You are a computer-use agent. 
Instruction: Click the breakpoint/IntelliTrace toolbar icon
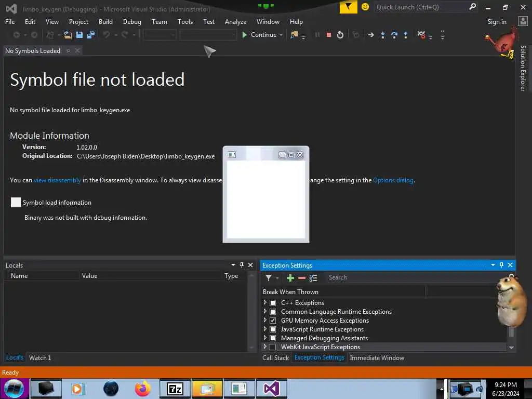(421, 35)
